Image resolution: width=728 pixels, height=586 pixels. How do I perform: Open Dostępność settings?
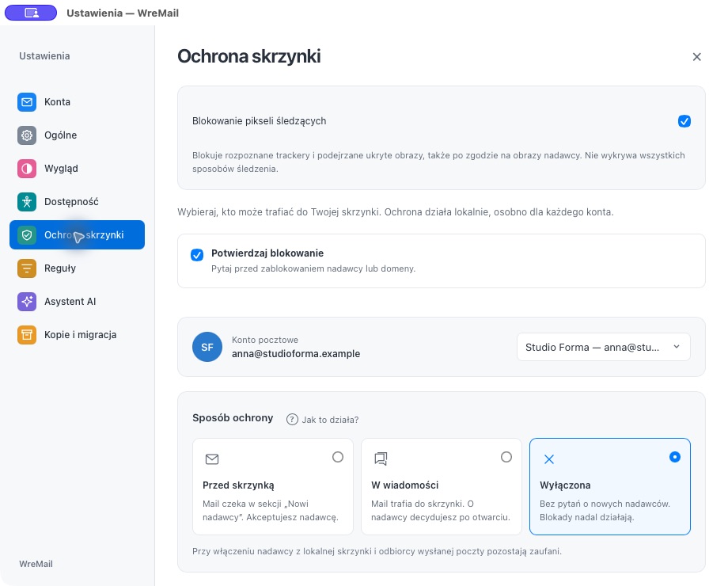pos(77,202)
